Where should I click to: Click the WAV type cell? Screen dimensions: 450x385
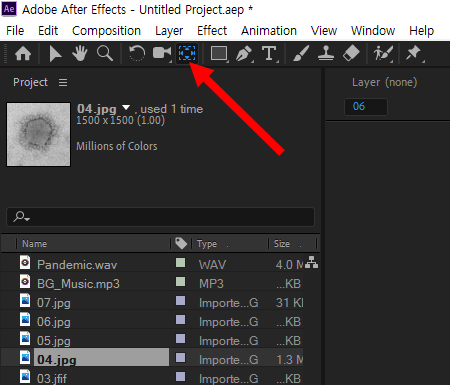tap(212, 265)
